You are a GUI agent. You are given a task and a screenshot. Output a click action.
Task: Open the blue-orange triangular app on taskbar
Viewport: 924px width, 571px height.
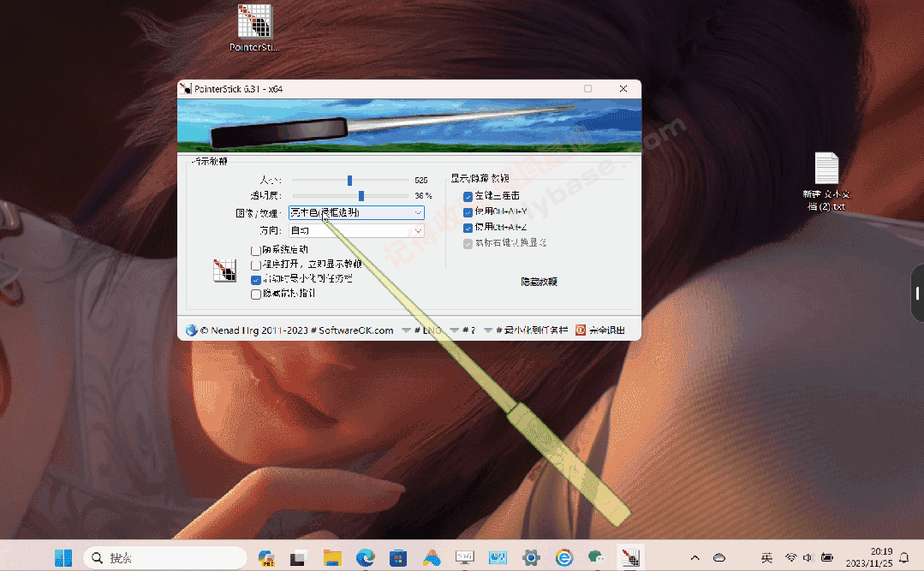(432, 557)
